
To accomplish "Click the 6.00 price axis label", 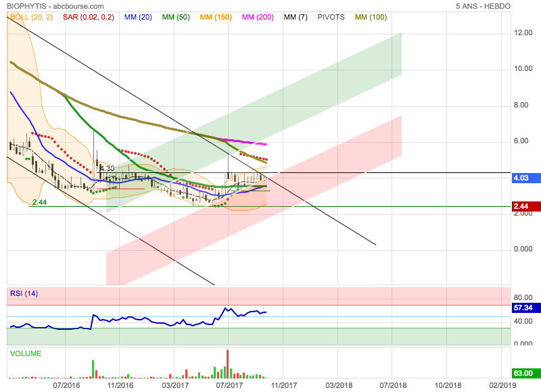I will tap(521, 141).
